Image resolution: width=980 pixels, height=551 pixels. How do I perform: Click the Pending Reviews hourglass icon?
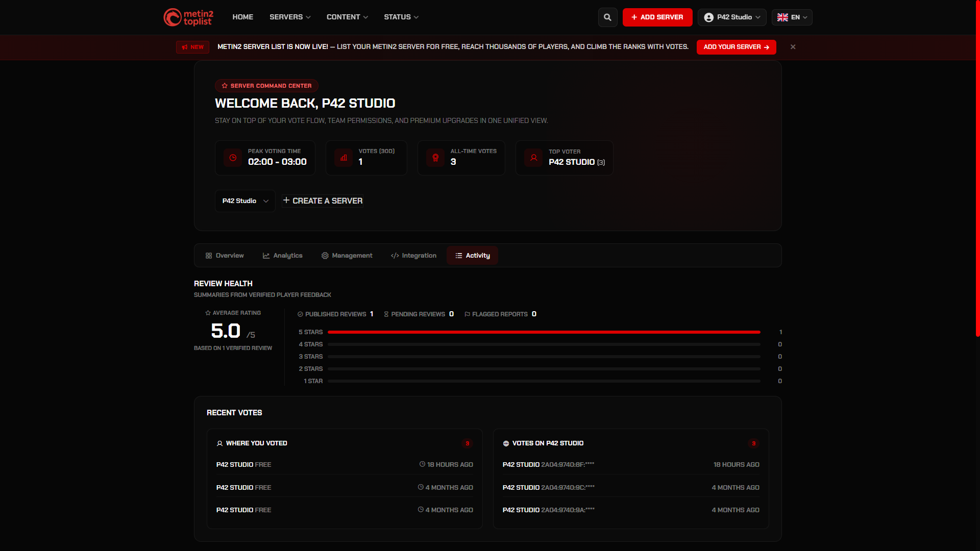click(386, 314)
